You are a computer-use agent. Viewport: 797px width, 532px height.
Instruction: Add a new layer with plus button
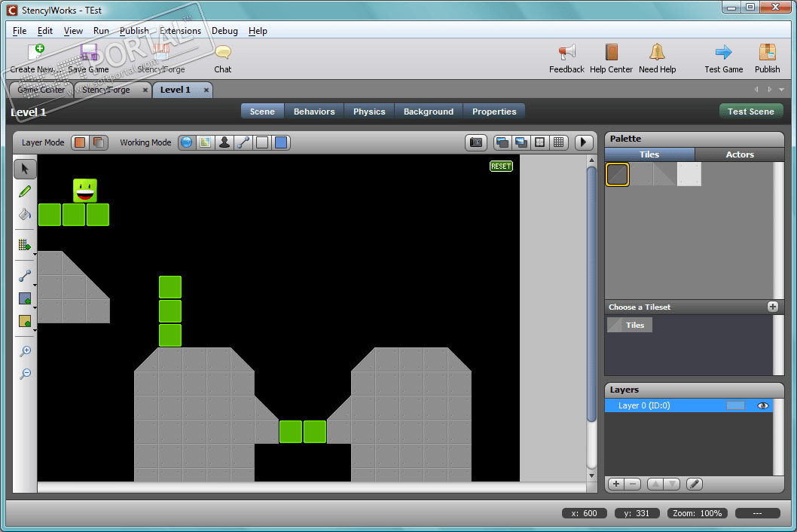click(616, 484)
